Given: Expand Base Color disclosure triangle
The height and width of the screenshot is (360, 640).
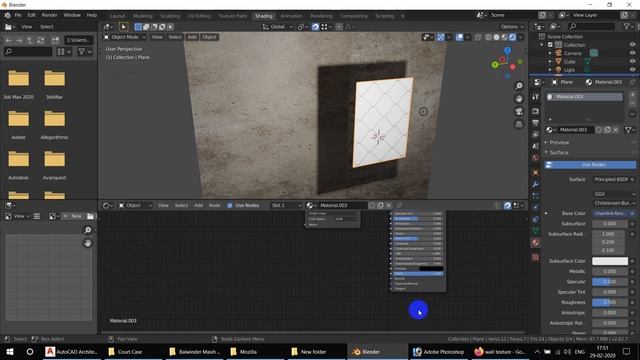Looking at the screenshot, I should pyautogui.click(x=546, y=213).
